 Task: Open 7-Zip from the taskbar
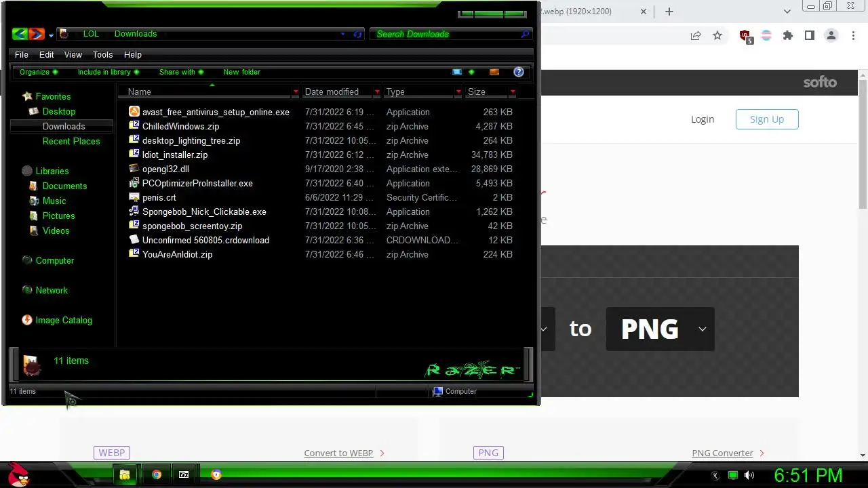184,474
